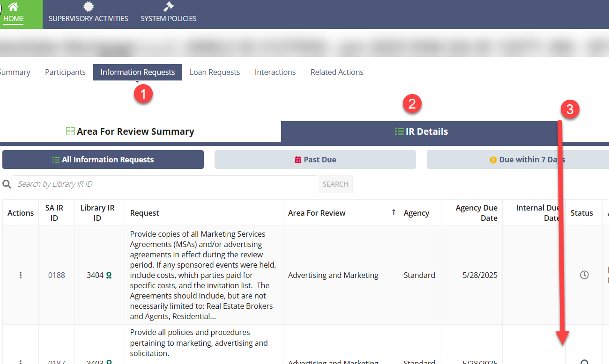Open System Policies gavel icon
609x364 pixels.
pyautogui.click(x=168, y=7)
